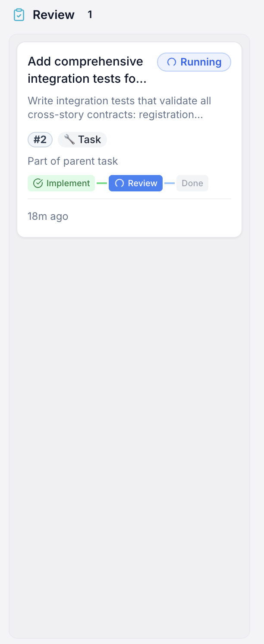Viewport: 264px width, 644px height.
Task: Click the Running status badge label
Action: [x=201, y=62]
